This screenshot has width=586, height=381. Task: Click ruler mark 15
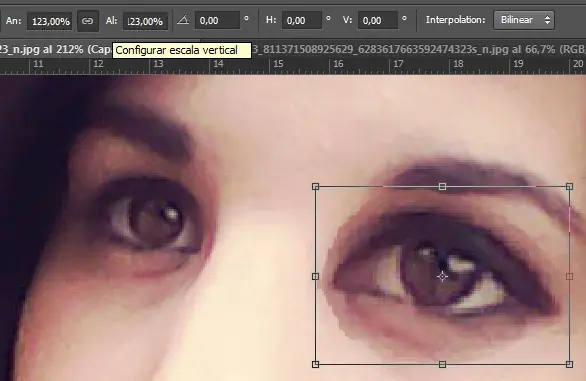(x=278, y=64)
